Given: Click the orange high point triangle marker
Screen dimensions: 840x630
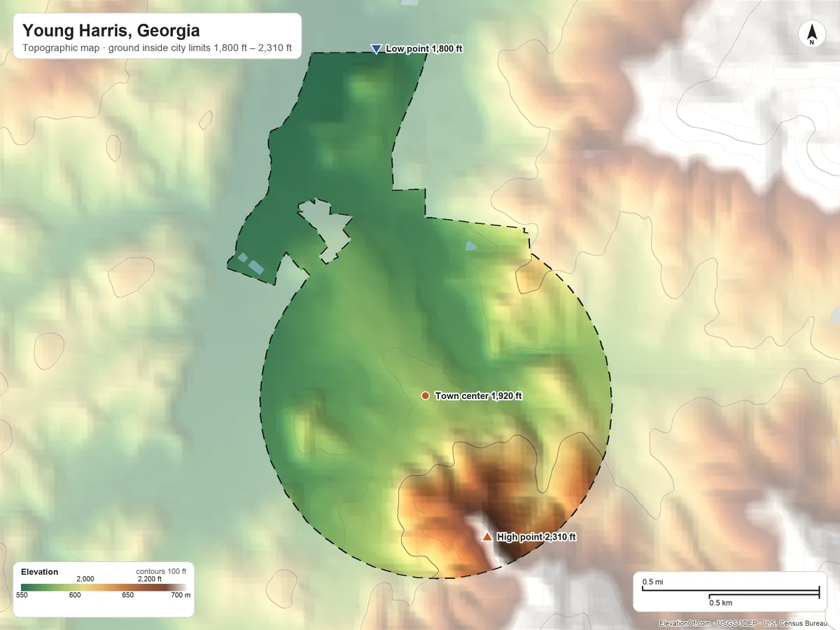Looking at the screenshot, I should tap(487, 537).
